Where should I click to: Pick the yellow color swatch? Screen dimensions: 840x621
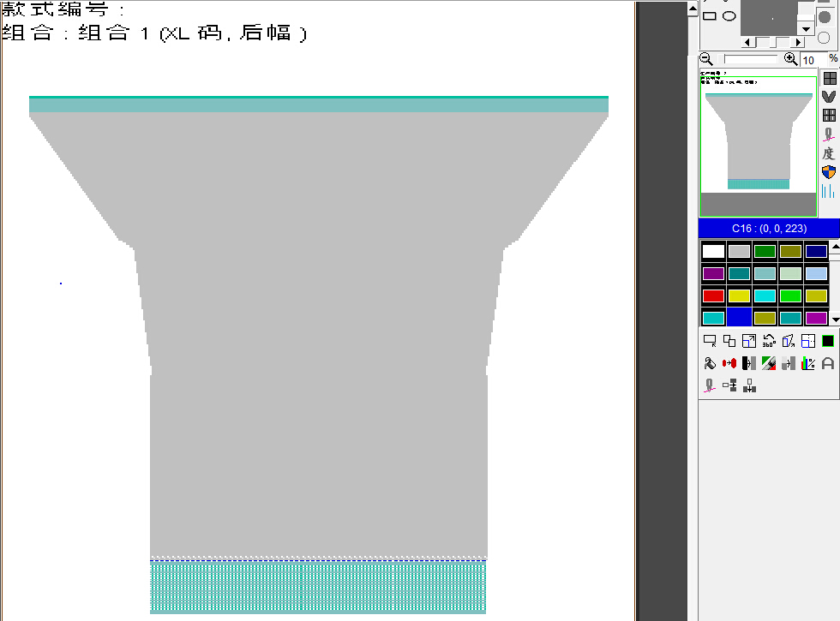click(x=739, y=296)
